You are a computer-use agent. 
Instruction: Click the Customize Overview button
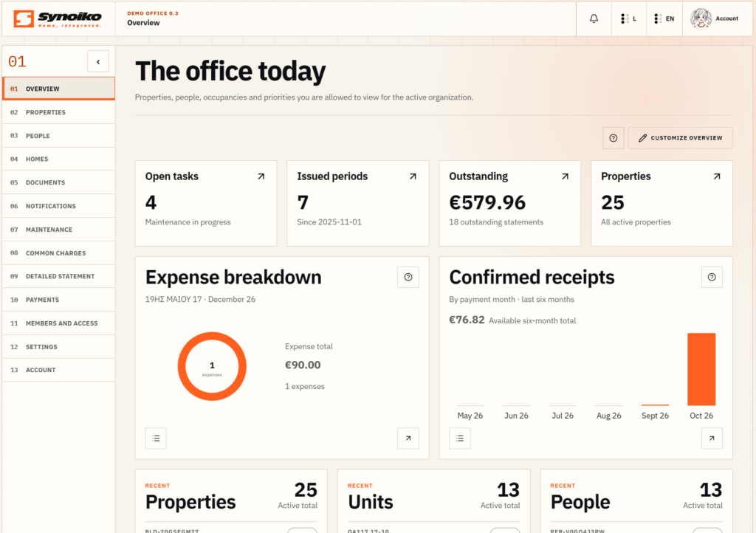coord(680,138)
